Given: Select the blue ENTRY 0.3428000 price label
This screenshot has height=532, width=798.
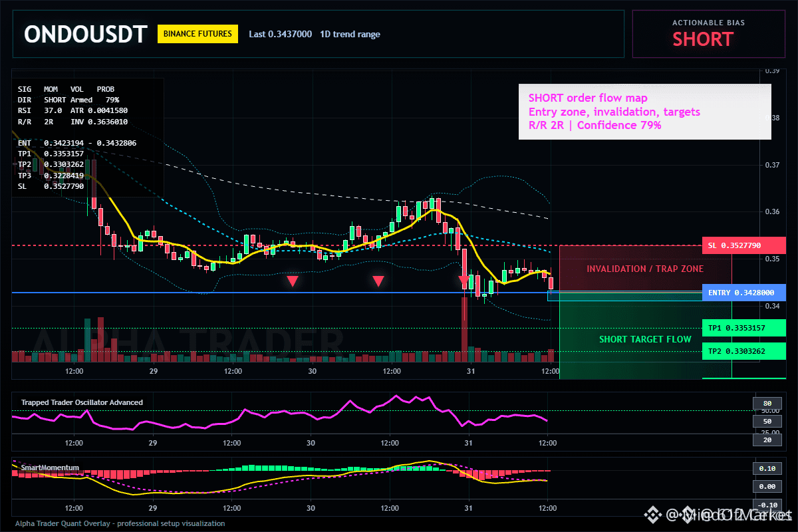Looking at the screenshot, I should (743, 293).
